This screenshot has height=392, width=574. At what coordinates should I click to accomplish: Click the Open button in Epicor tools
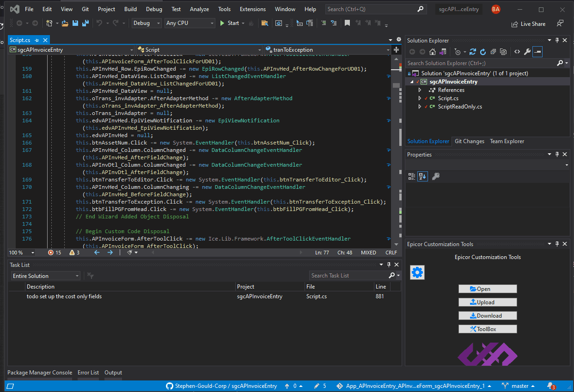(488, 289)
